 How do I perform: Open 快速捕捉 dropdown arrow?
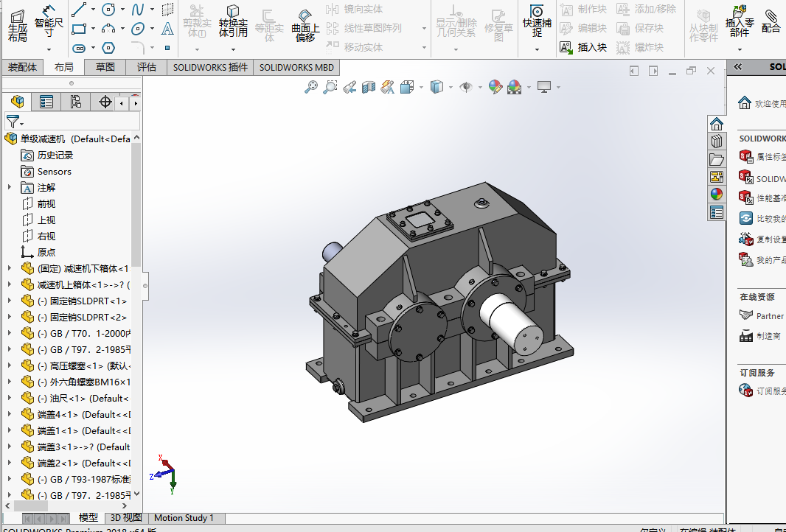click(x=537, y=49)
